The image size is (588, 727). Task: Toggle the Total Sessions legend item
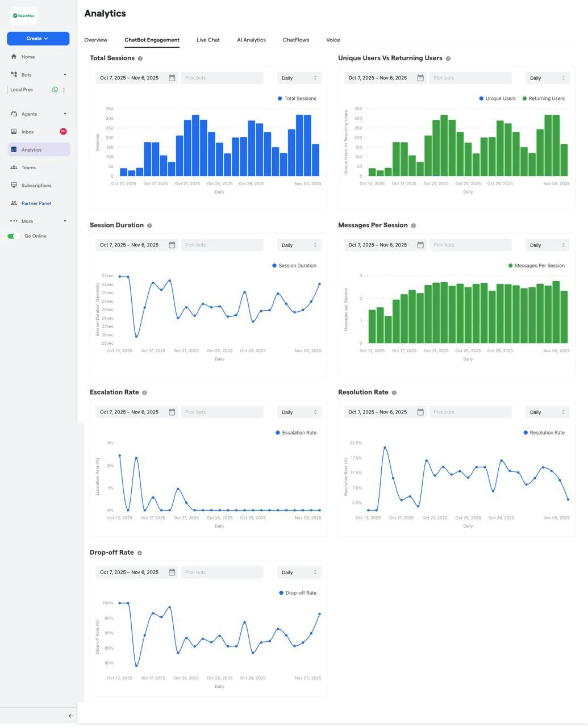click(x=297, y=98)
